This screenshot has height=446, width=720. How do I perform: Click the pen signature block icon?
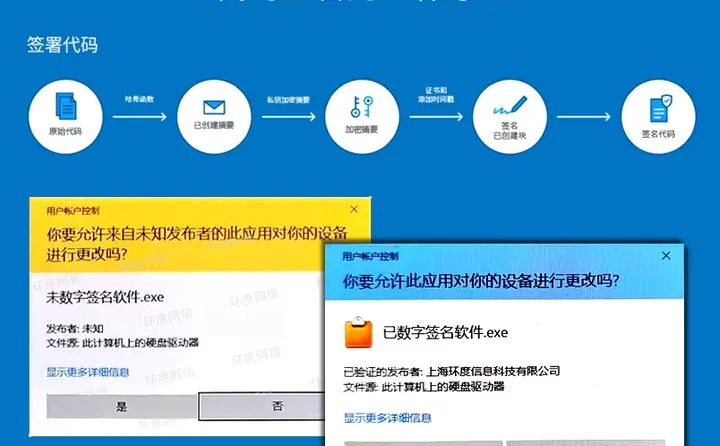coord(510,106)
